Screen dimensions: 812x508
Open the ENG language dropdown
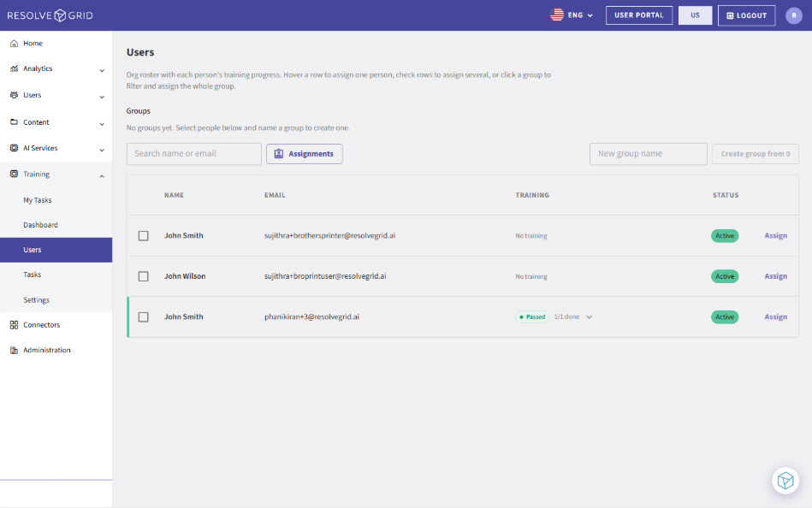click(580, 15)
